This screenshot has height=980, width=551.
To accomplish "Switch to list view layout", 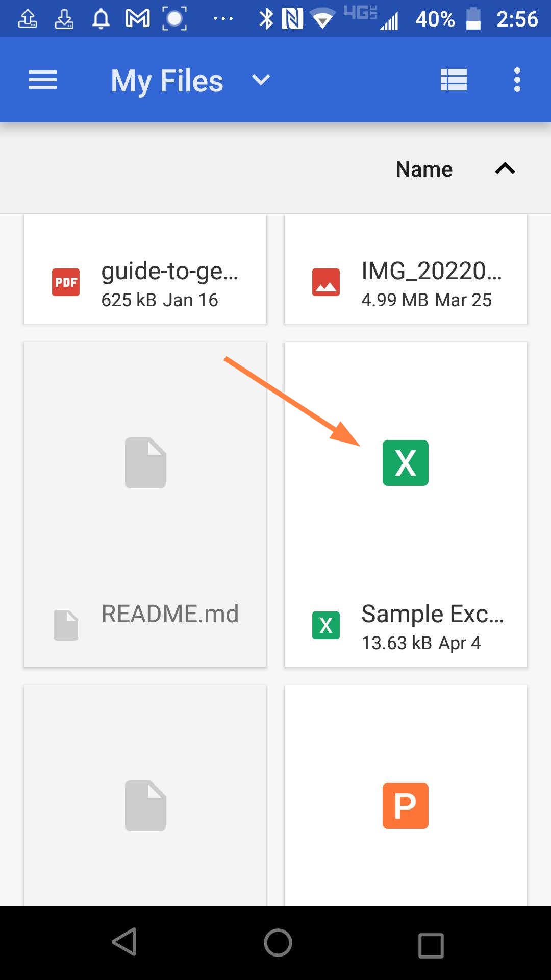I will tap(454, 80).
